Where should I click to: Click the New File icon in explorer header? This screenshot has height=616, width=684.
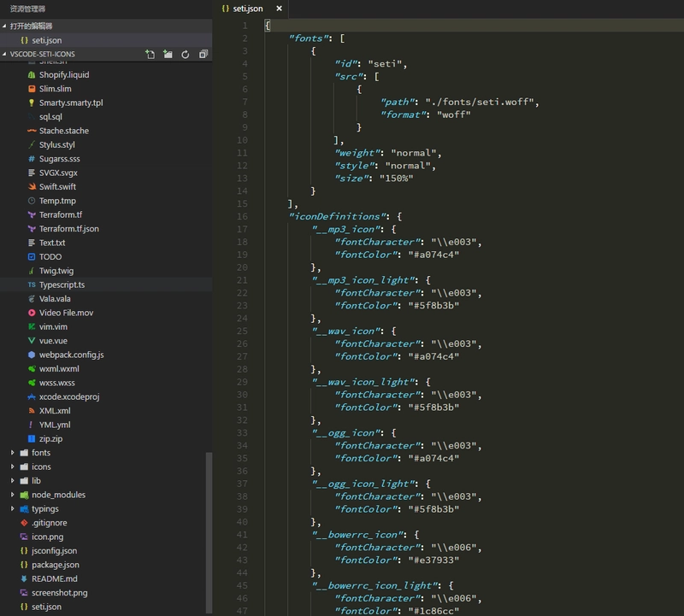pyautogui.click(x=150, y=54)
